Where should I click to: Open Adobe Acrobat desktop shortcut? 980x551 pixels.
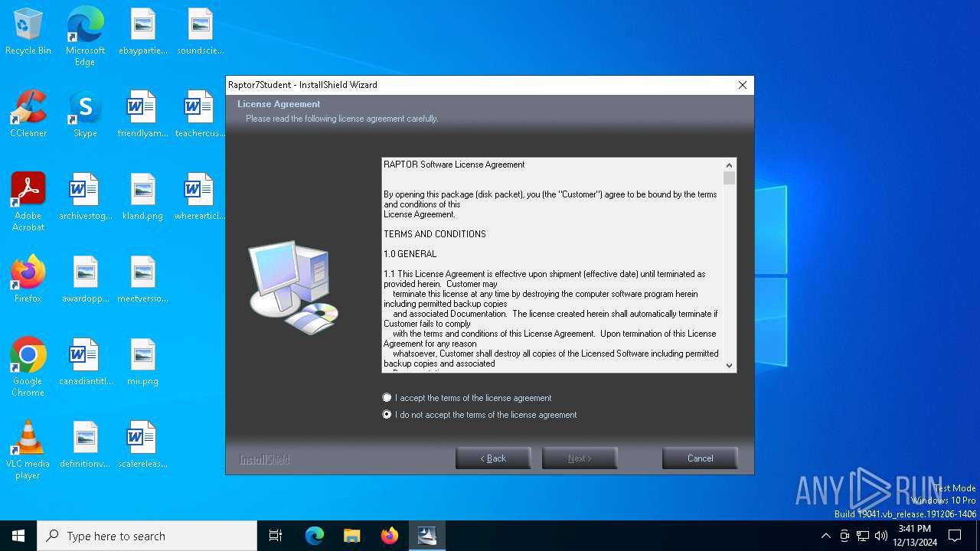(x=28, y=201)
